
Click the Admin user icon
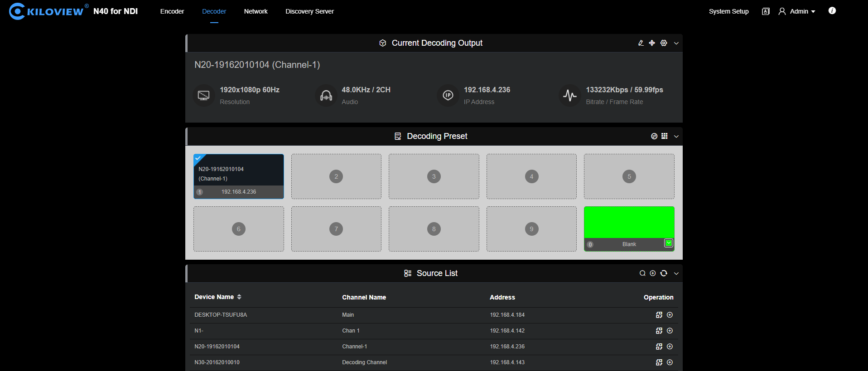pos(782,11)
